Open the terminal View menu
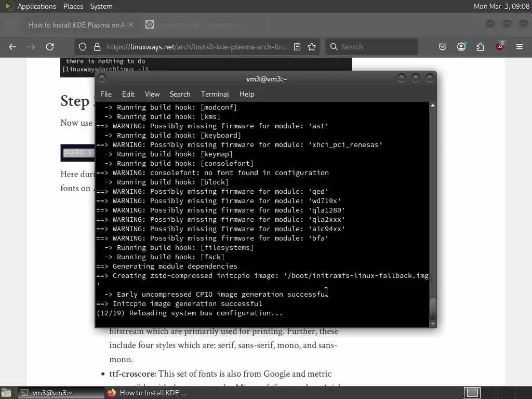Image resolution: width=532 pixels, height=399 pixels. (x=152, y=95)
